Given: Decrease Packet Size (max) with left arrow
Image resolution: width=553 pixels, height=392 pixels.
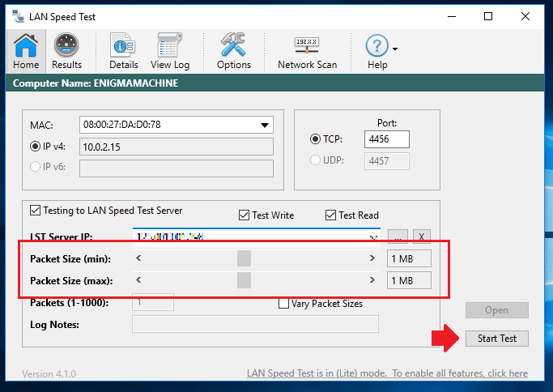Looking at the screenshot, I should tap(138, 280).
